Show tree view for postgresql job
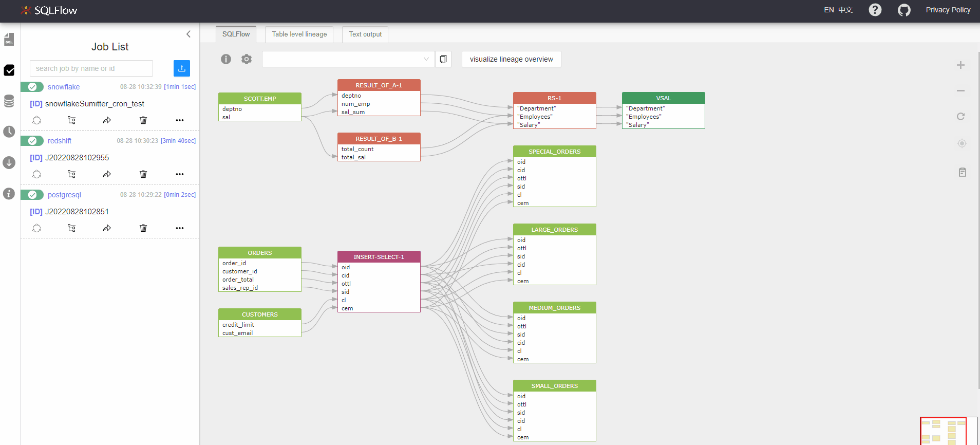 [x=72, y=228]
